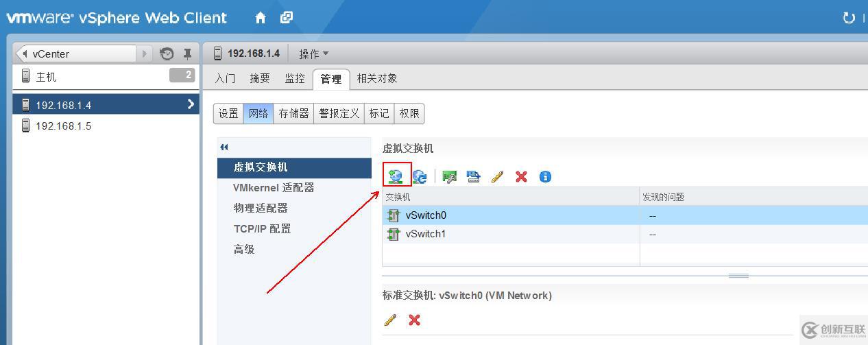Open manage physical adapters icon
868x345 pixels.
click(450, 177)
